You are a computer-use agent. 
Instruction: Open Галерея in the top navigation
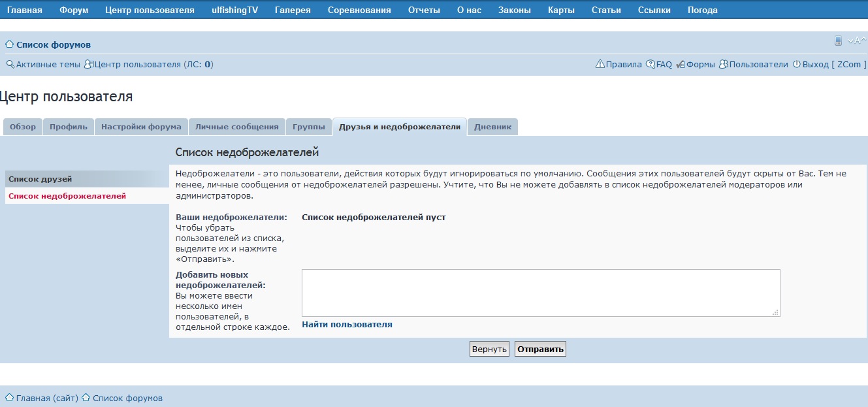[x=293, y=10]
